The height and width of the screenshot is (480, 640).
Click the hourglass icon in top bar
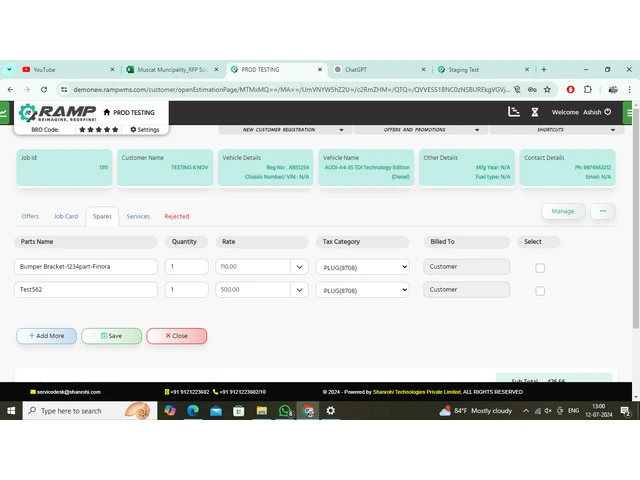[535, 112]
